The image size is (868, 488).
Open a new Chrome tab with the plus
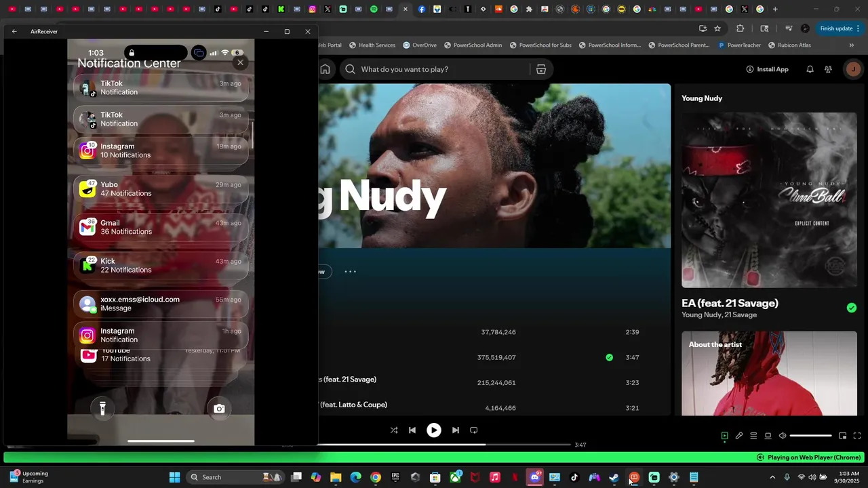(775, 9)
